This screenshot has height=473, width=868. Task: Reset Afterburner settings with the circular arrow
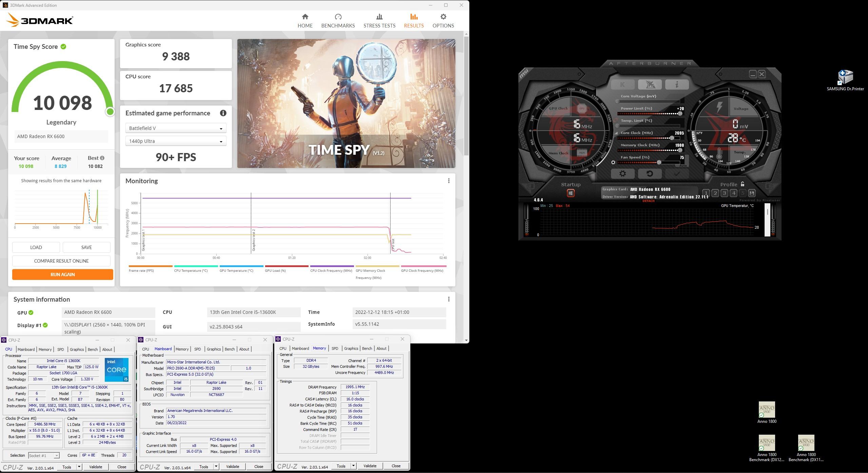tap(650, 174)
